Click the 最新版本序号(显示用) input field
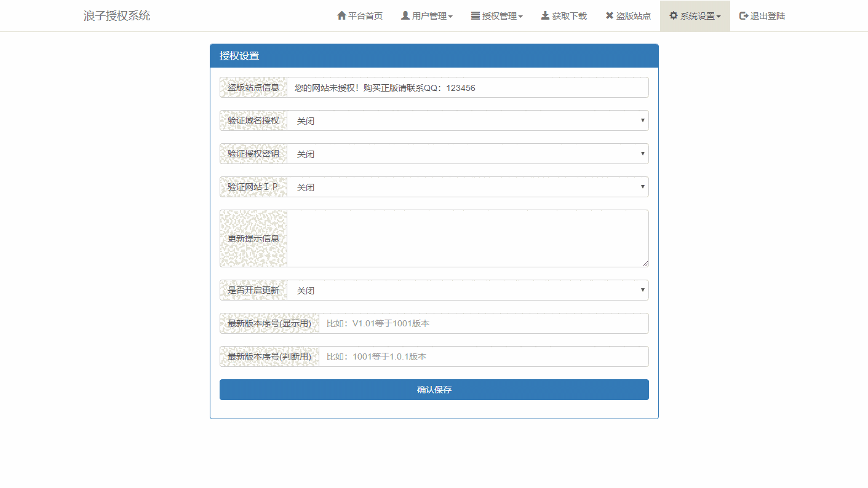The width and height of the screenshot is (868, 488). (484, 323)
